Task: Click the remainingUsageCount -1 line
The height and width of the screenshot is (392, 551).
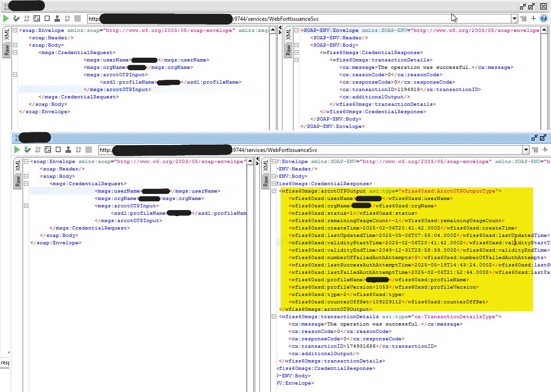Action: pyautogui.click(x=396, y=220)
